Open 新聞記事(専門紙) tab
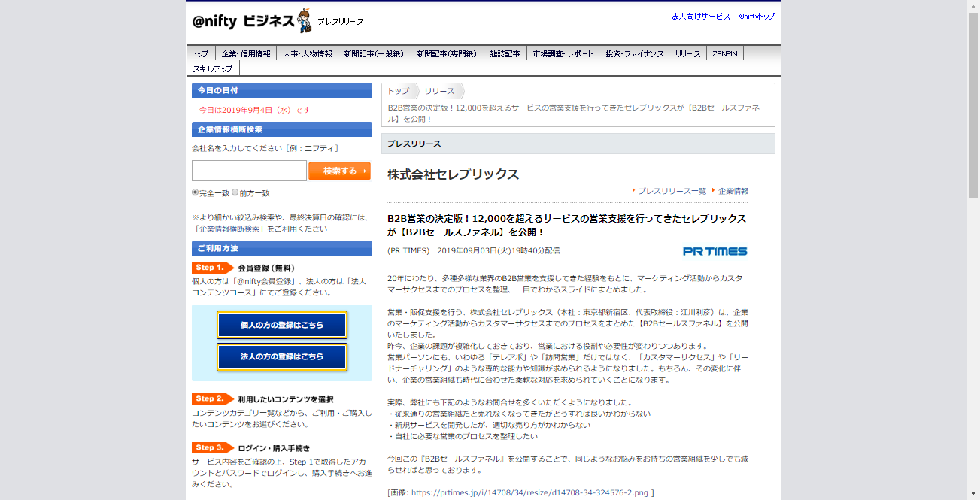 pyautogui.click(x=447, y=53)
